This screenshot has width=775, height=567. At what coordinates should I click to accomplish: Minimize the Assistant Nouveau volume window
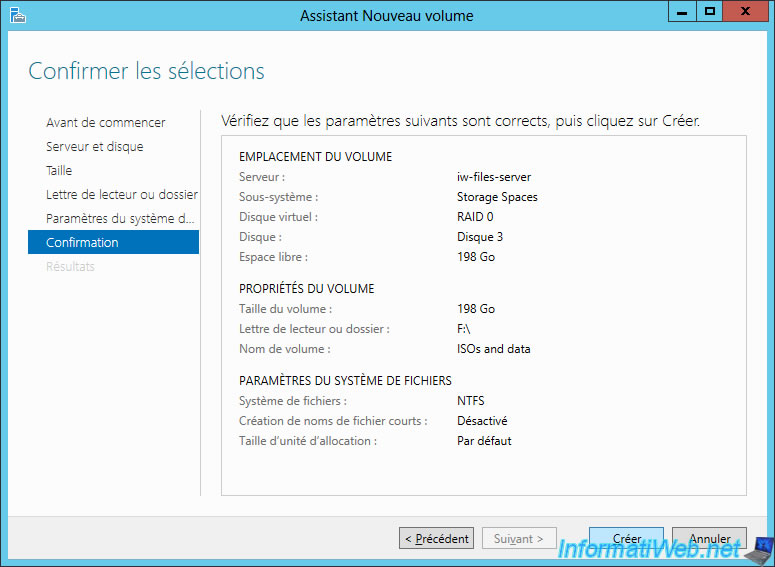682,11
